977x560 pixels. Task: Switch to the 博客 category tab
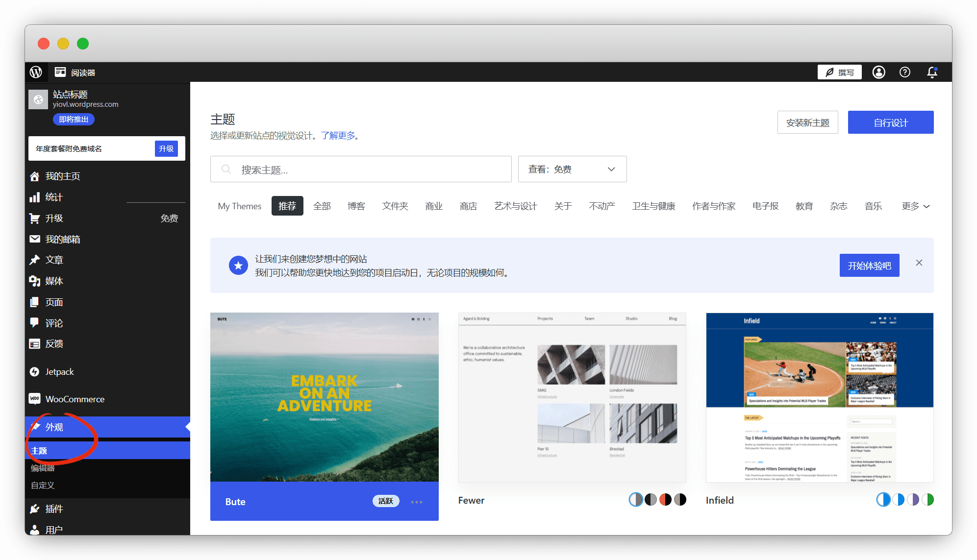[356, 206]
